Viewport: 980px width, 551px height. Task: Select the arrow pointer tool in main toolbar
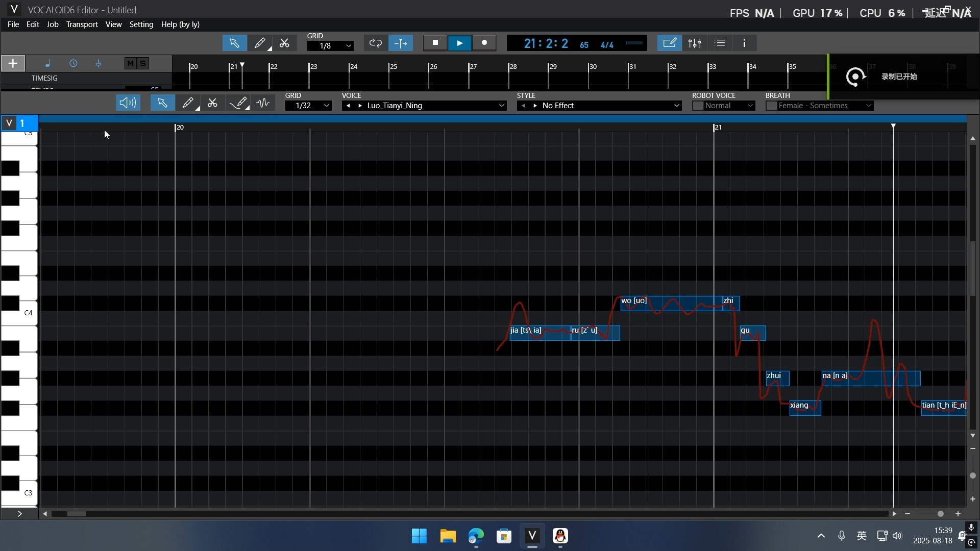[x=234, y=43]
